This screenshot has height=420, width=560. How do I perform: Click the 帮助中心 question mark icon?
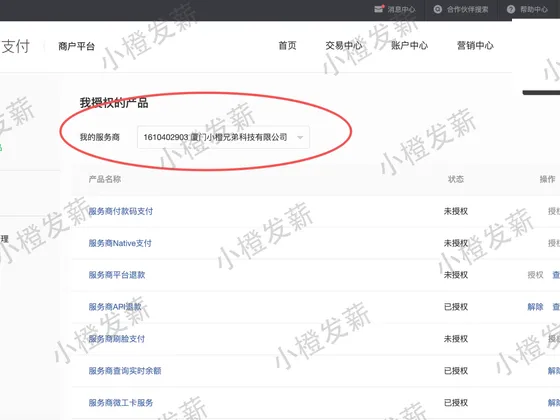511,9
